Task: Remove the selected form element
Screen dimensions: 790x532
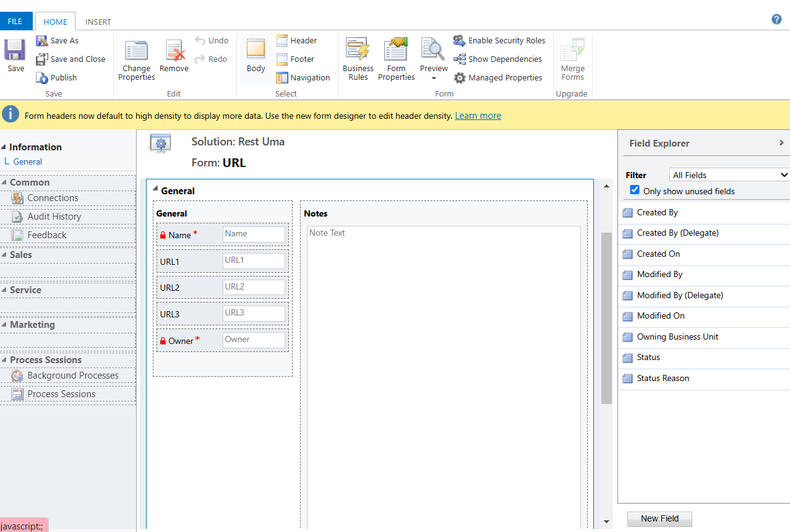Action: pyautogui.click(x=174, y=56)
